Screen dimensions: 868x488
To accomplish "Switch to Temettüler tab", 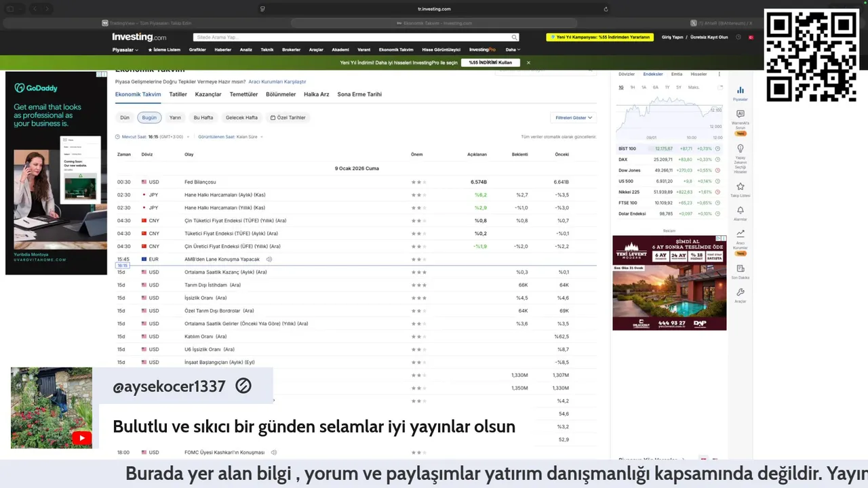I will [x=243, y=94].
